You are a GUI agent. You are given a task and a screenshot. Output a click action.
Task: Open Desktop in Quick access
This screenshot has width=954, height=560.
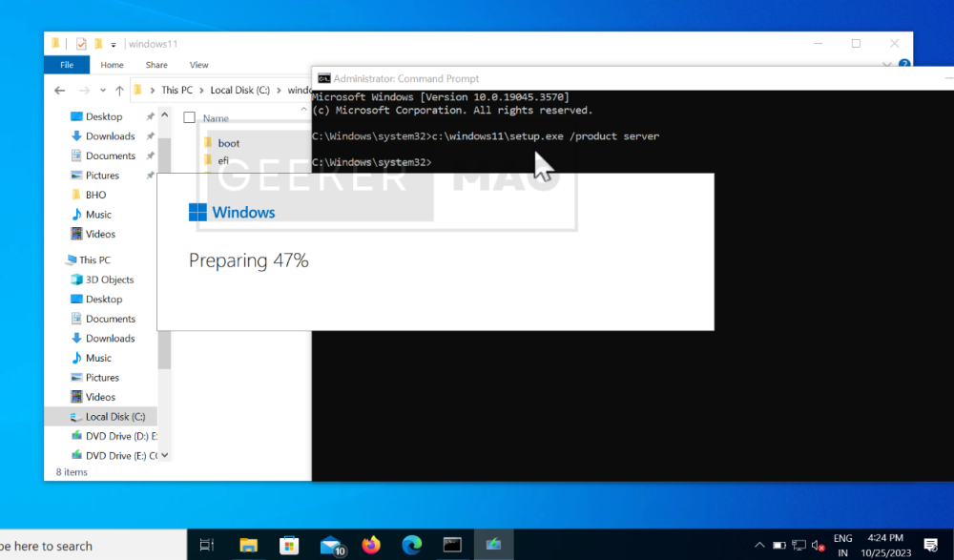[x=103, y=116]
